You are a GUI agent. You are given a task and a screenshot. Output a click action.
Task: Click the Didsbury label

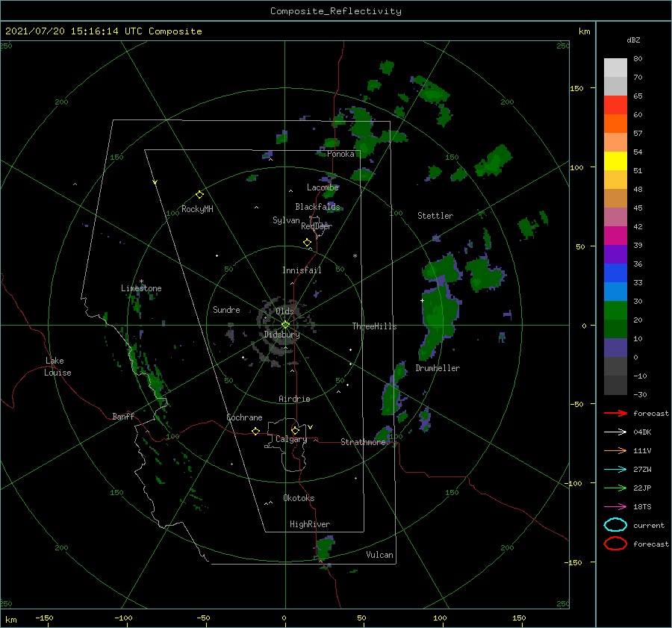click(281, 335)
